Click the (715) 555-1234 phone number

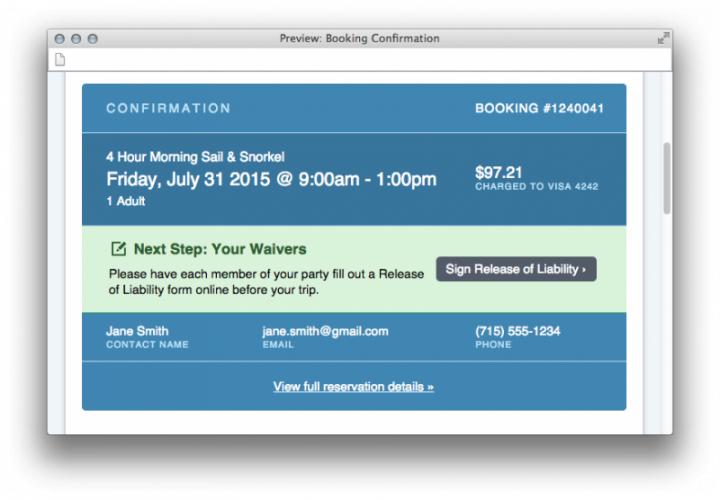pos(518,331)
